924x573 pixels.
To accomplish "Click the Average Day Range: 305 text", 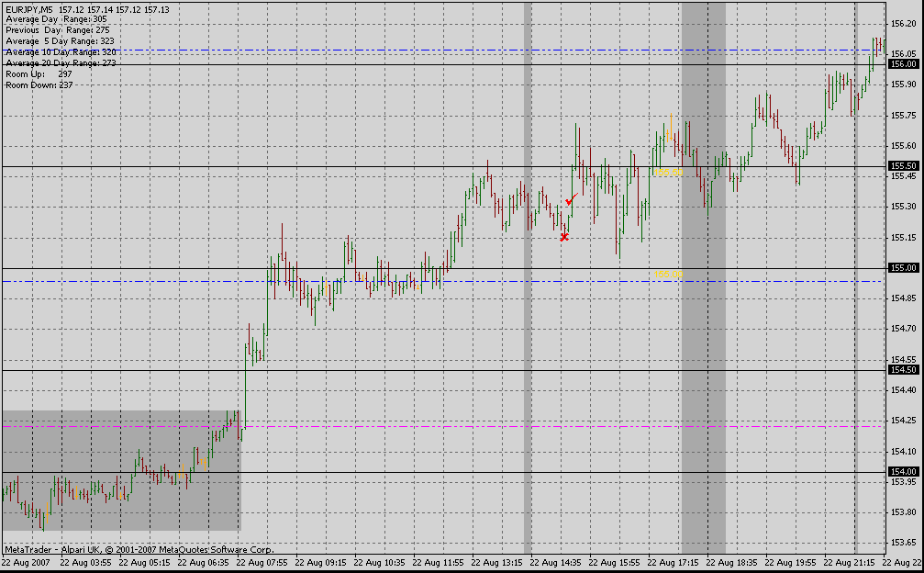I will [56, 19].
